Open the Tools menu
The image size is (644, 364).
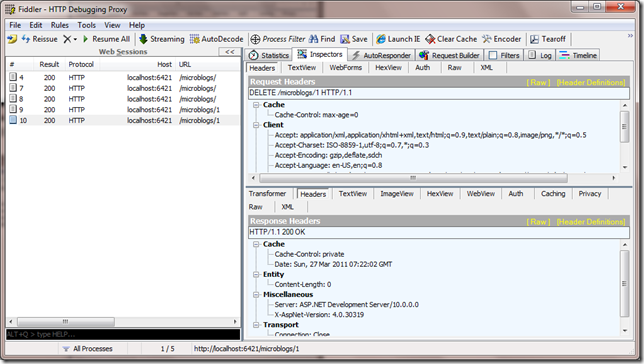pos(87,25)
